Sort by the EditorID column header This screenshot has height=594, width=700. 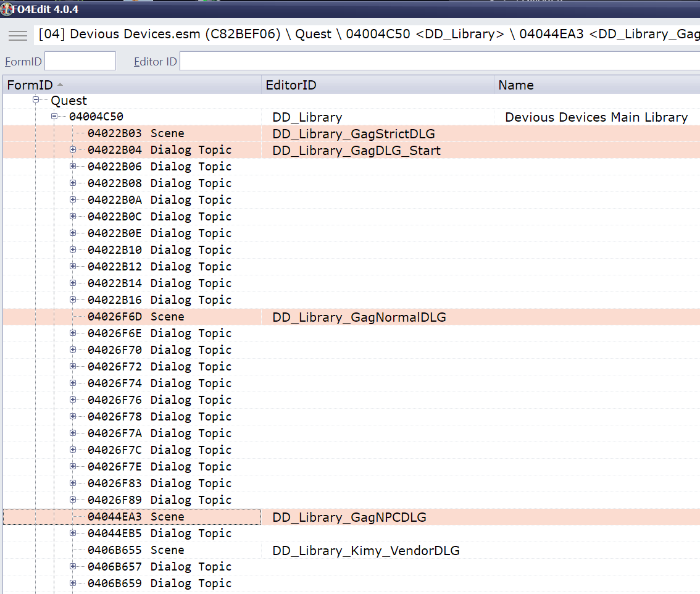pos(378,85)
